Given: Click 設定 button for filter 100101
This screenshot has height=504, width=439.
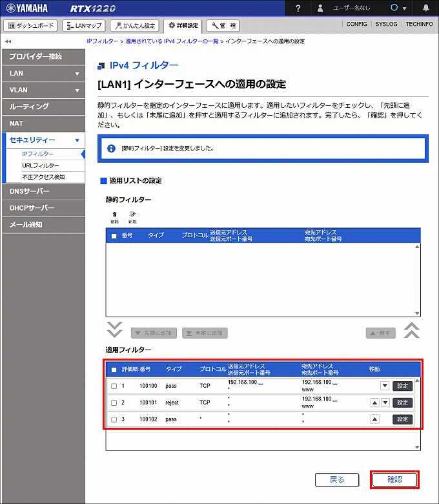Looking at the screenshot, I should (x=402, y=403).
